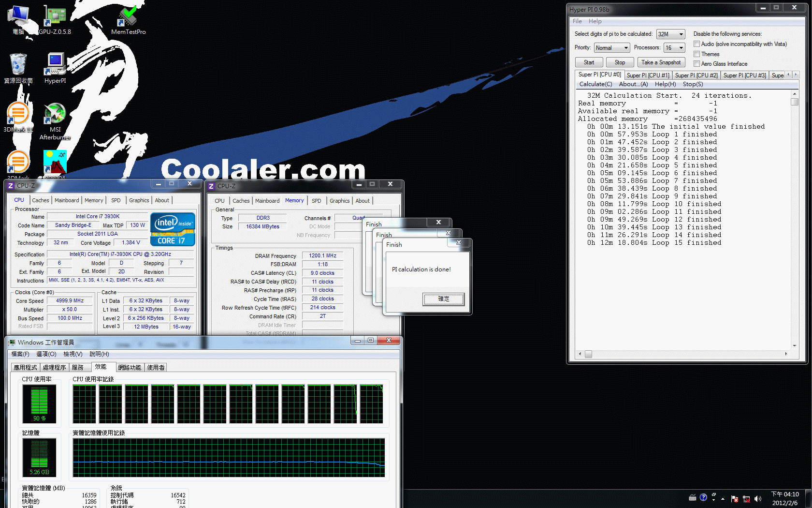This screenshot has width=812, height=508.
Task: Switch to Super PI [CPU #3] tab
Action: coord(744,75)
